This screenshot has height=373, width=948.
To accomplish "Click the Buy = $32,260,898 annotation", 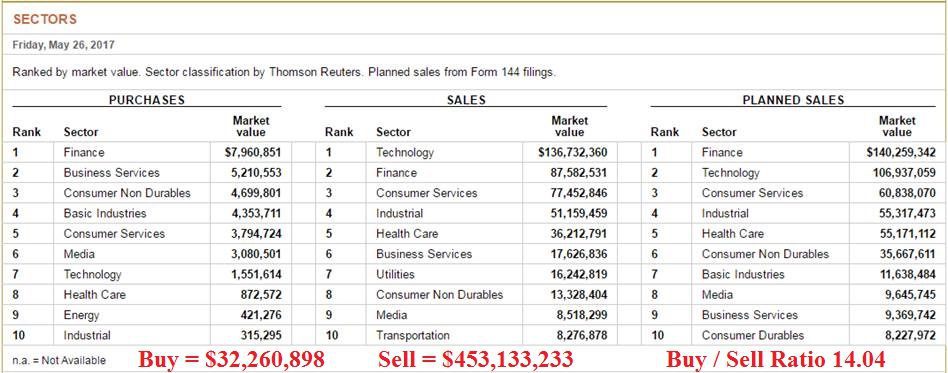I will pos(232,359).
